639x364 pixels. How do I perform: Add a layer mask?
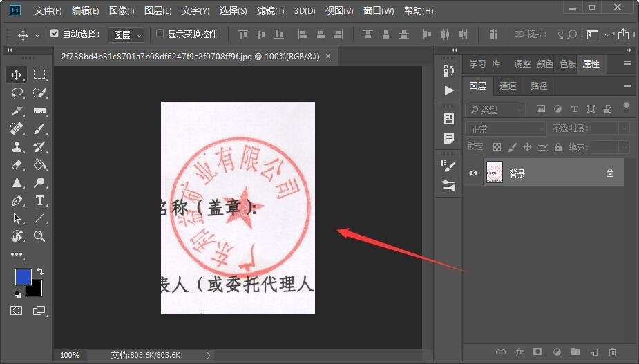click(x=538, y=352)
